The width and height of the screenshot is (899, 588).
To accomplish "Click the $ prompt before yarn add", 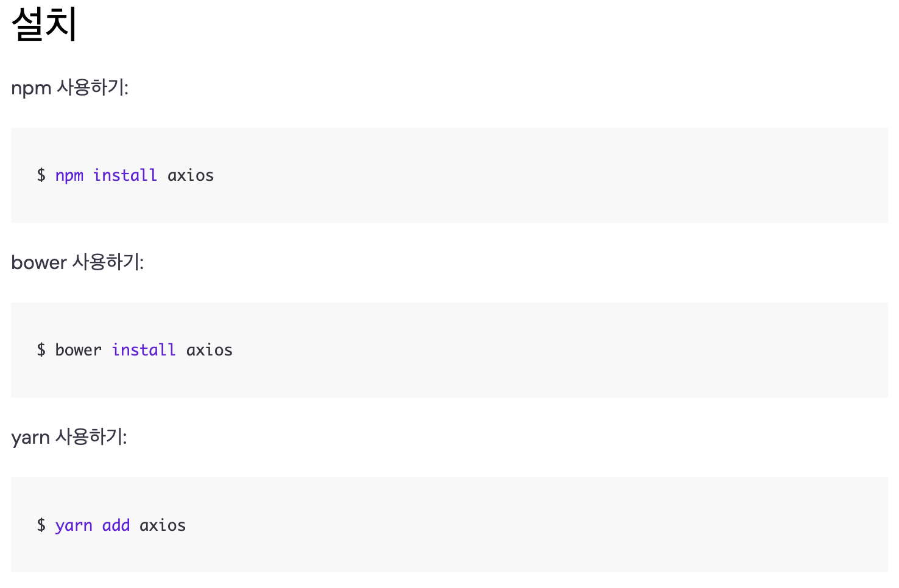I will coord(41,525).
